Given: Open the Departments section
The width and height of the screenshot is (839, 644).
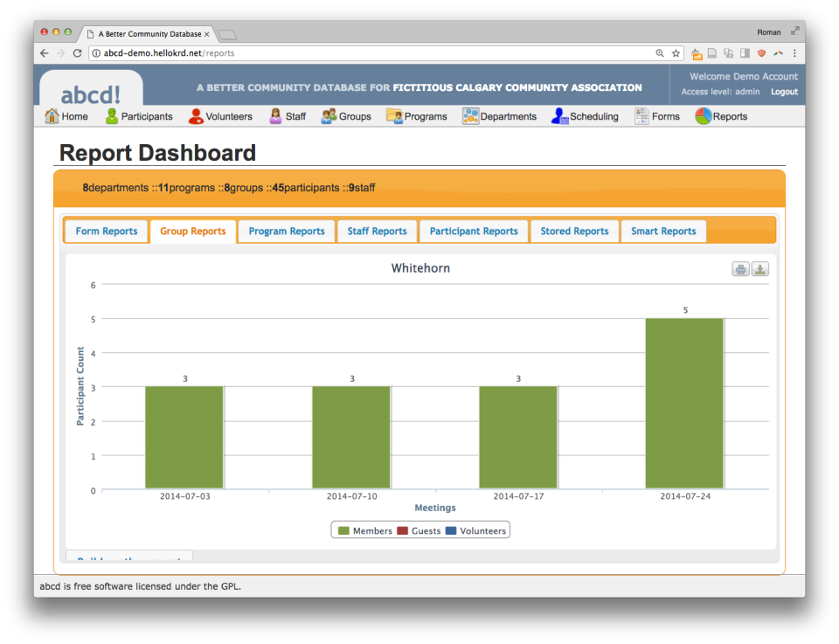Looking at the screenshot, I should [x=499, y=116].
